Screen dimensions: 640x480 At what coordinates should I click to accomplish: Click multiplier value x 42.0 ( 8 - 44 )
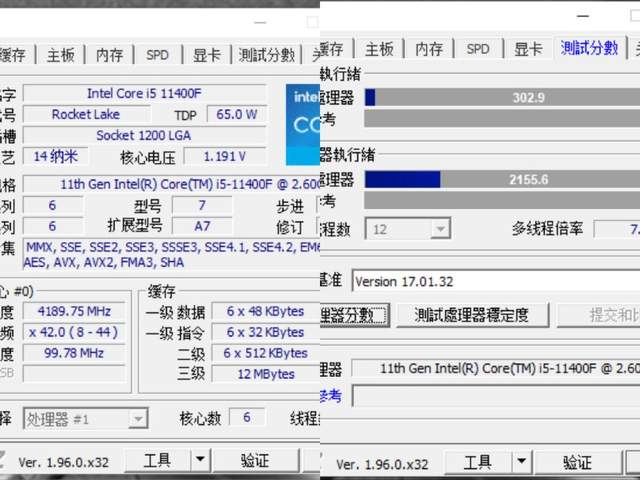click(74, 332)
